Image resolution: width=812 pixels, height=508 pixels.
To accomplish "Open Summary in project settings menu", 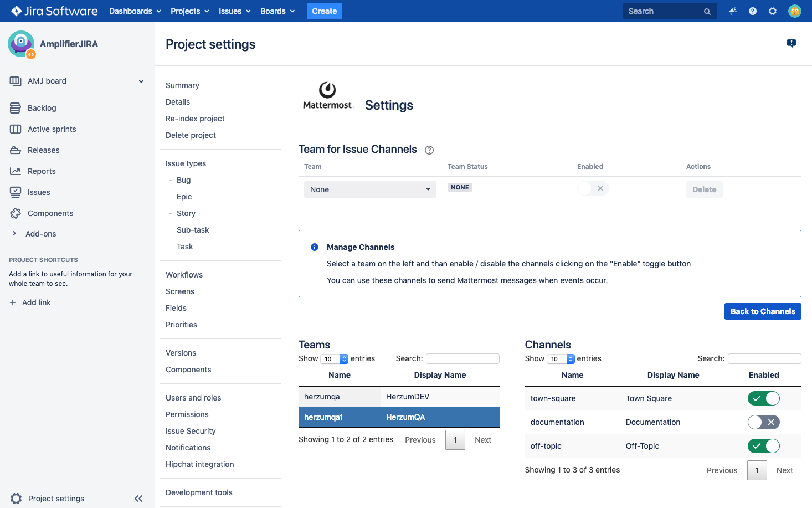I will tap(182, 85).
